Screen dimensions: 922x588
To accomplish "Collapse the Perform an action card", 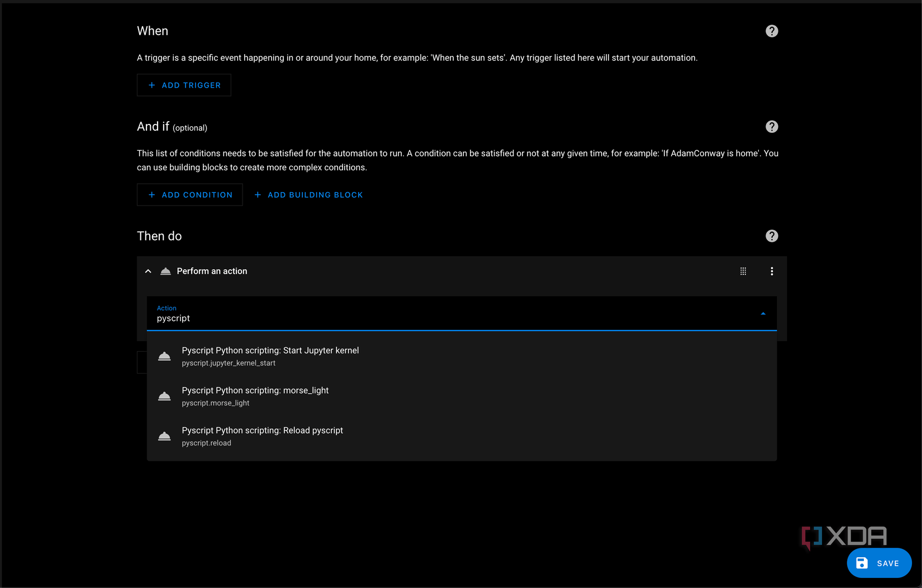I will (x=148, y=271).
